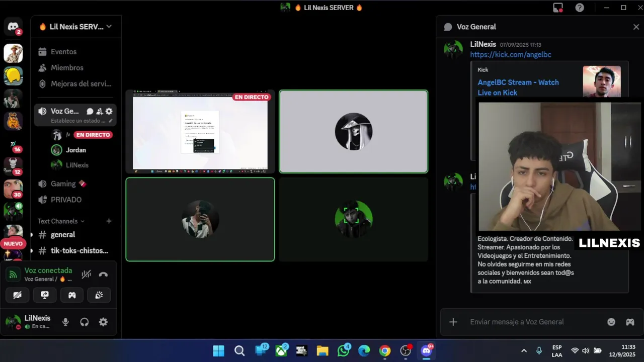The width and height of the screenshot is (644, 362).
Task: Open the emoji picker
Action: (x=611, y=322)
